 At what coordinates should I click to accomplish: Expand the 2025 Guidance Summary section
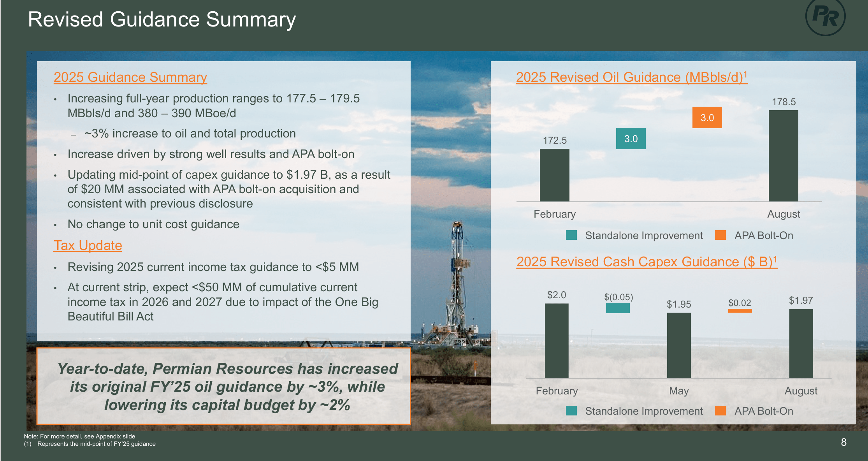pyautogui.click(x=130, y=77)
